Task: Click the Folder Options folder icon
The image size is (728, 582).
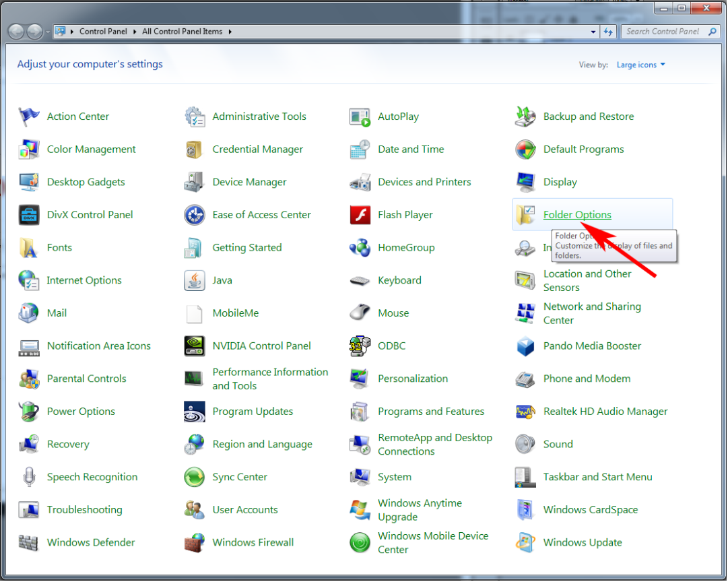Action: point(525,215)
